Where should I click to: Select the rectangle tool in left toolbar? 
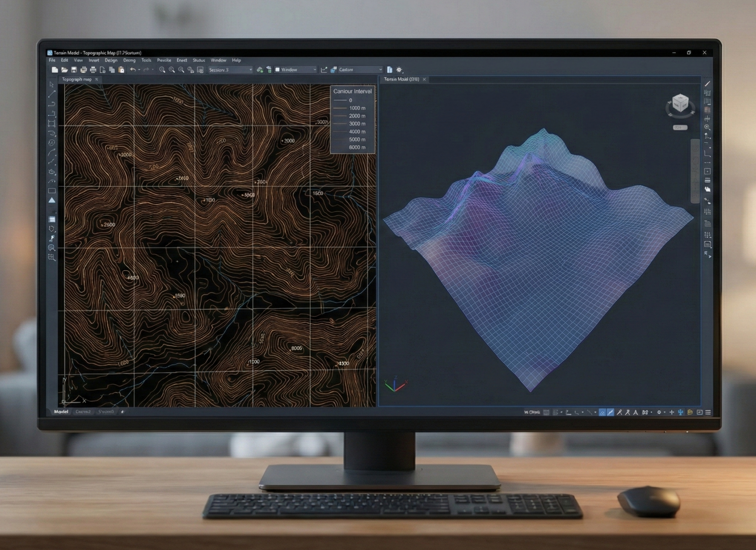pos(52,191)
